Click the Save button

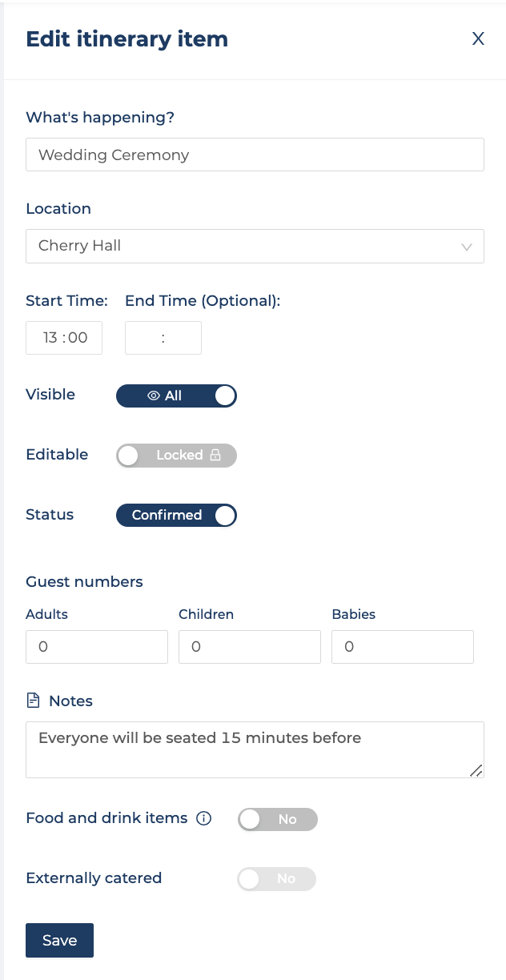(59, 940)
